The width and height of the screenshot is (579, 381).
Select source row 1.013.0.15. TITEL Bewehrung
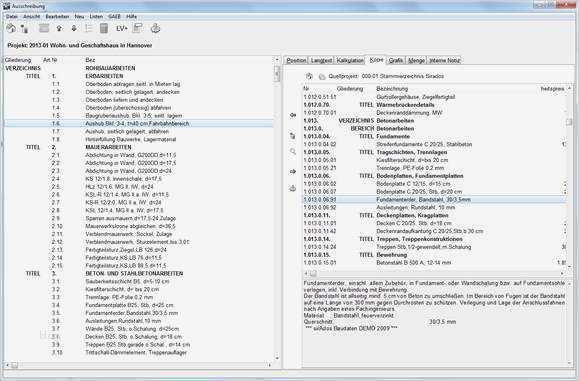point(434,255)
